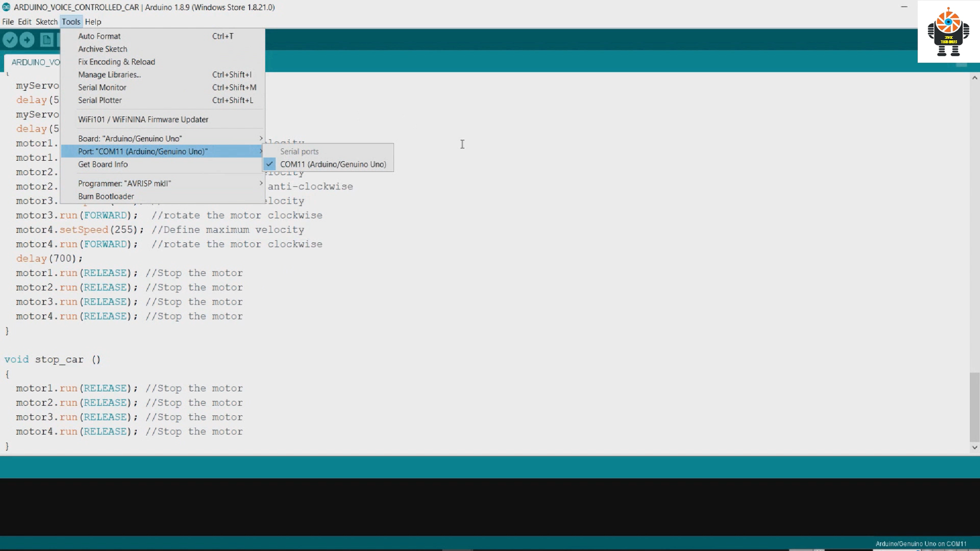Open the Edit menu
The height and width of the screenshot is (551, 980).
pyautogui.click(x=24, y=22)
